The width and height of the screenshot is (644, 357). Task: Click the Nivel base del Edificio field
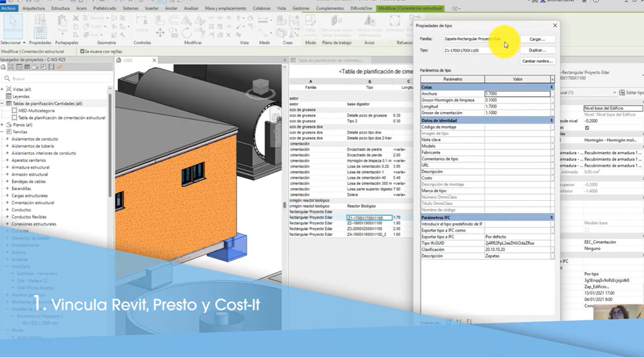coord(613,108)
